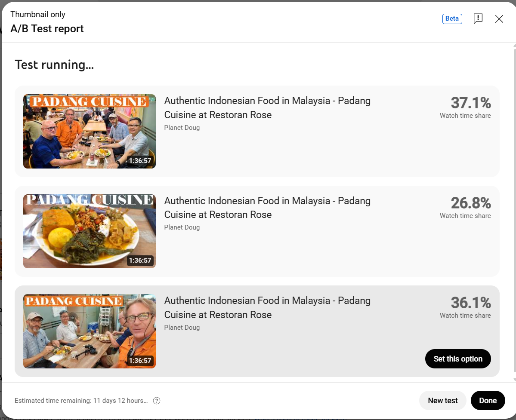Close the A/B Test report dialog

pos(499,18)
